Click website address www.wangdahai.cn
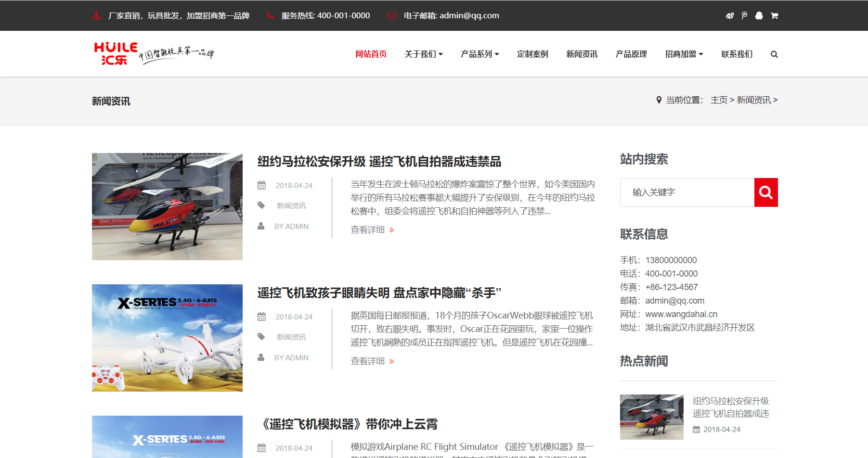The height and width of the screenshot is (458, 868). point(681,314)
